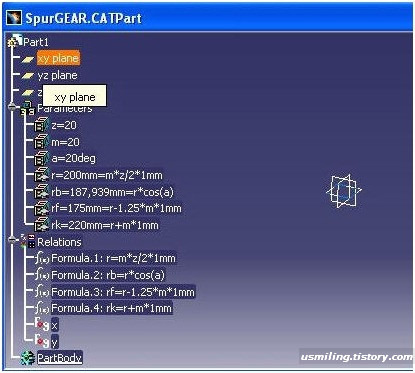Click the parameter icon next to a=20deg
The image size is (415, 373).
tap(41, 158)
